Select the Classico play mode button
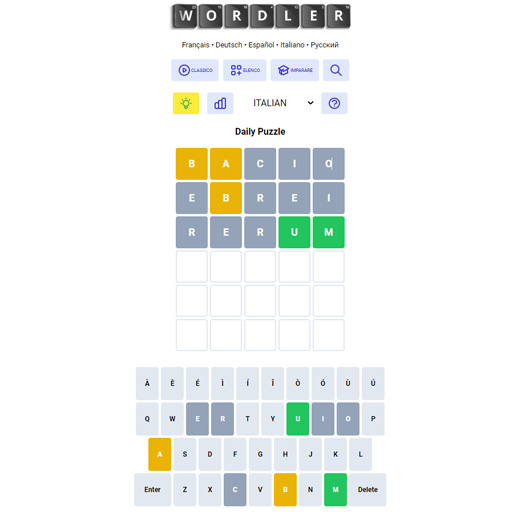The width and height of the screenshot is (512, 512). [x=195, y=70]
